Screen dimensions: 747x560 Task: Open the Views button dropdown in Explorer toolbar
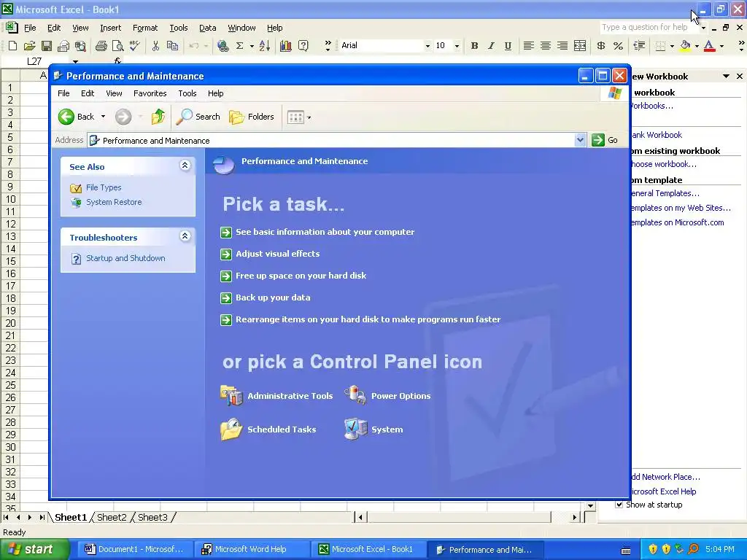[x=309, y=117]
